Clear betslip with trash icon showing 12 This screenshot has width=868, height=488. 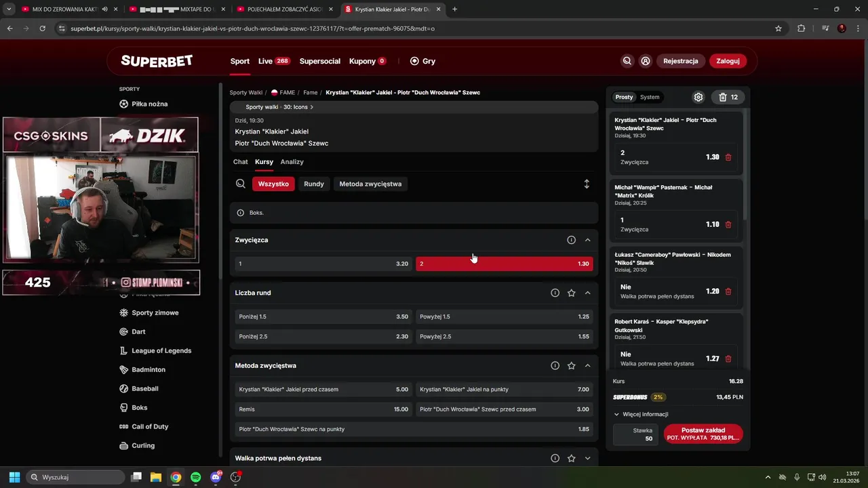(x=728, y=97)
